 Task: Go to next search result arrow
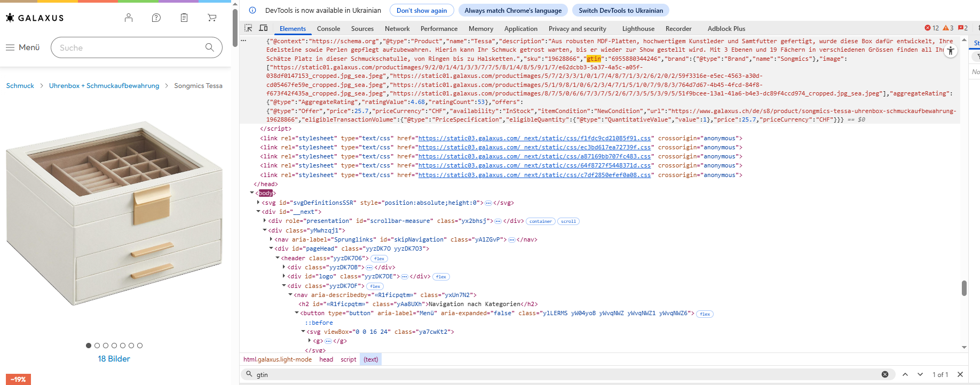point(920,374)
